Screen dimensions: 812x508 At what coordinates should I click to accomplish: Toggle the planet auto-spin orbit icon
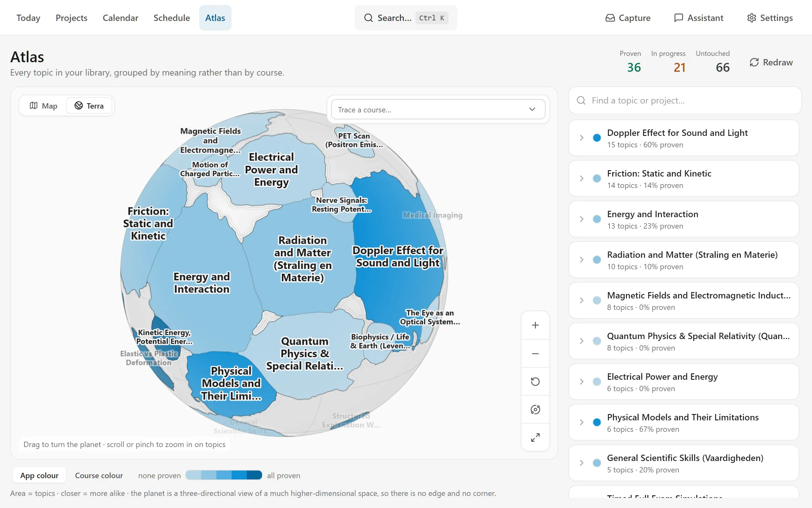[535, 410]
